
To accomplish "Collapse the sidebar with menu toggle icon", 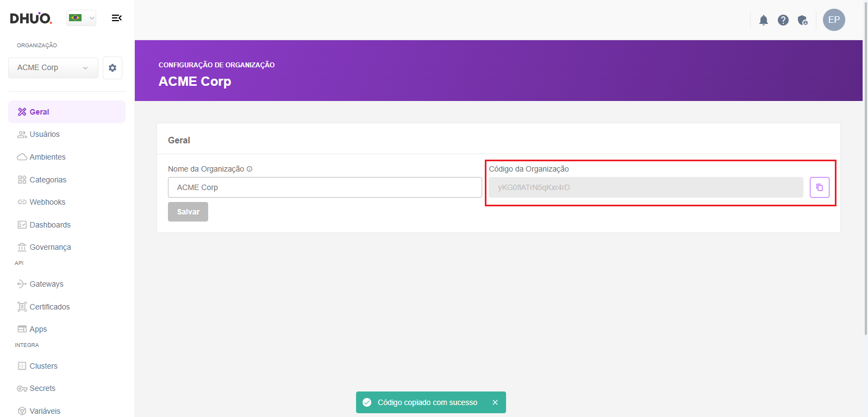I will [116, 18].
